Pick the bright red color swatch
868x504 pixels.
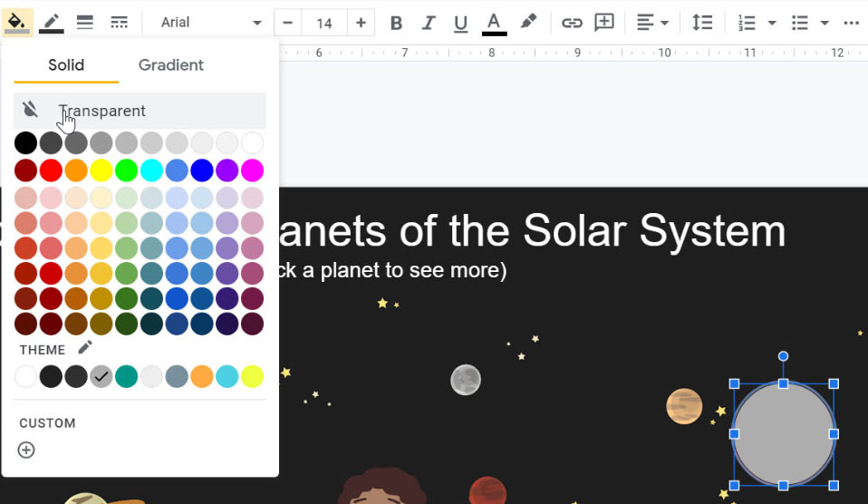click(x=51, y=170)
